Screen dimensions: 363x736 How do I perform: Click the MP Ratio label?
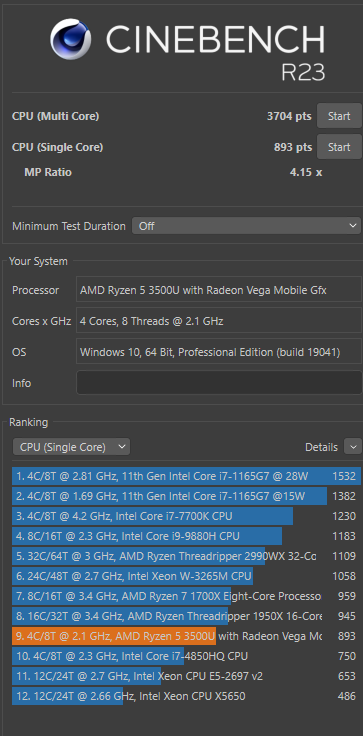[48, 172]
